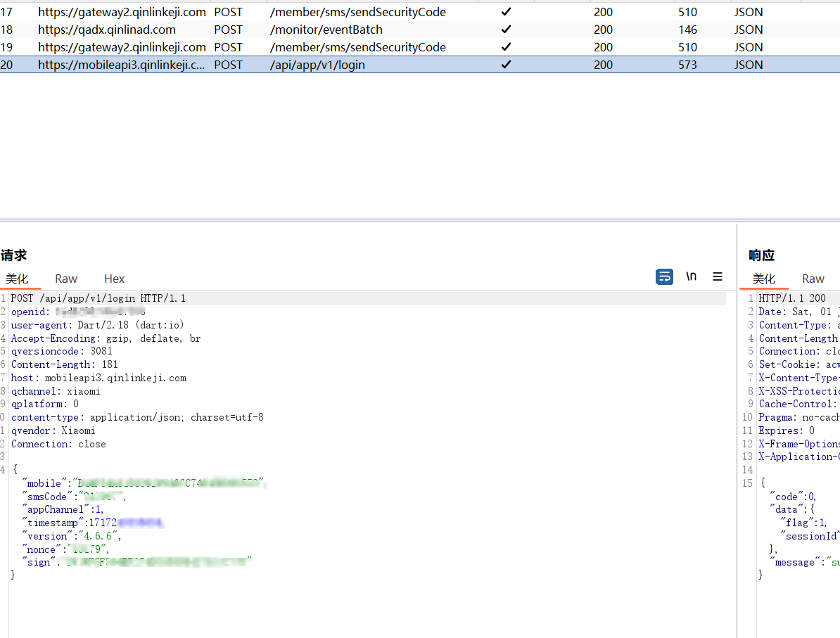Switch request view to Raw tab

(66, 279)
